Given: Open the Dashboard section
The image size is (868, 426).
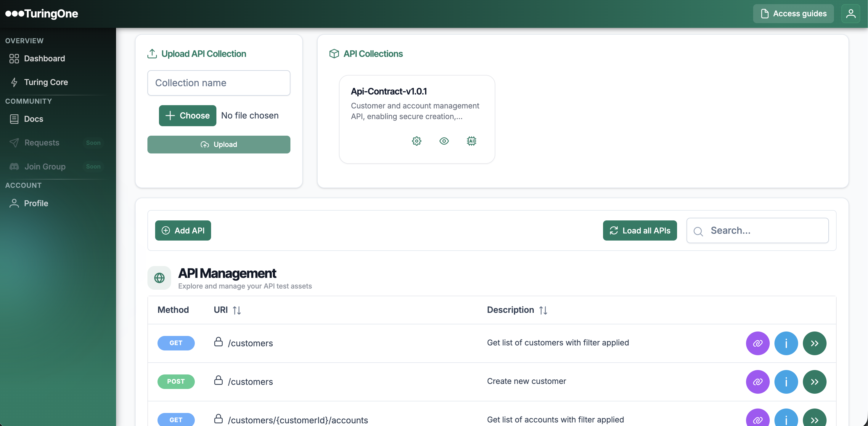Looking at the screenshot, I should click(x=44, y=58).
